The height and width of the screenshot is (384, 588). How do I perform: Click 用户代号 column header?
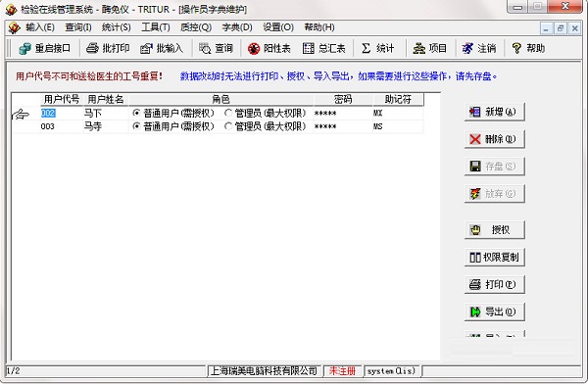click(x=62, y=99)
